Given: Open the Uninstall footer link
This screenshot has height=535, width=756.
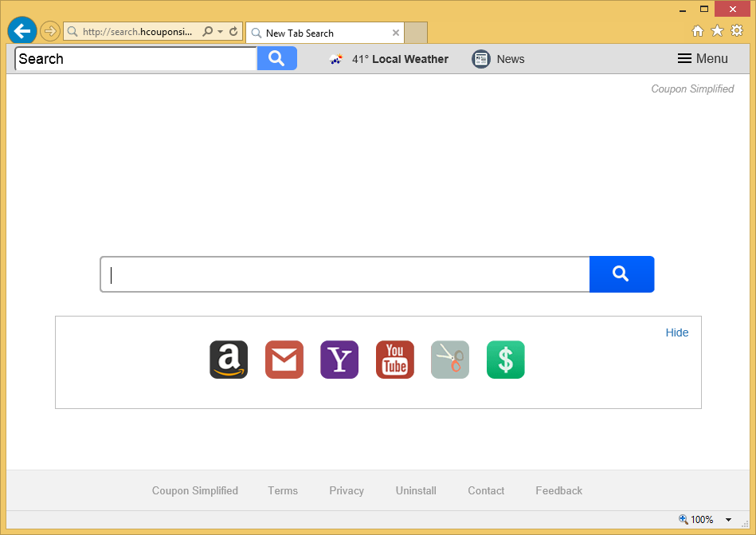Looking at the screenshot, I should (x=416, y=490).
